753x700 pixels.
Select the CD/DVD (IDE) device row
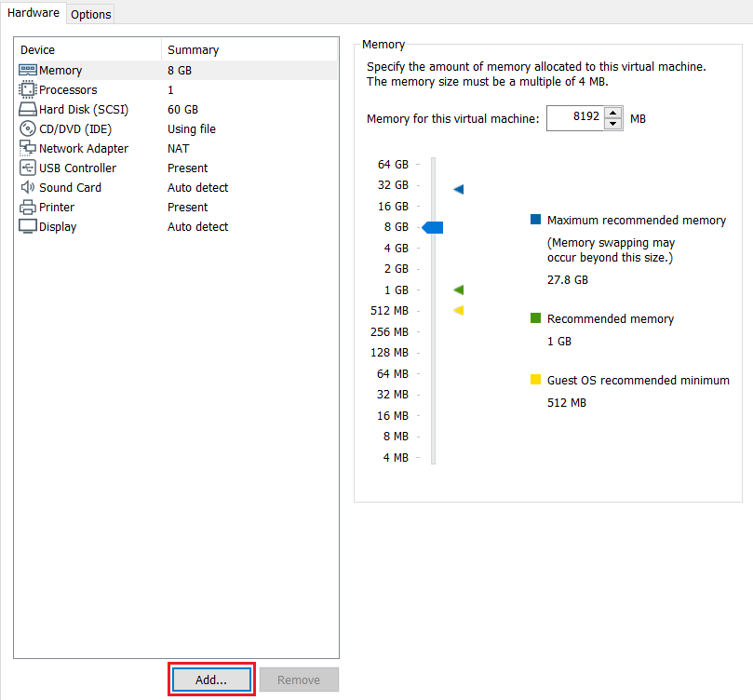(x=177, y=128)
